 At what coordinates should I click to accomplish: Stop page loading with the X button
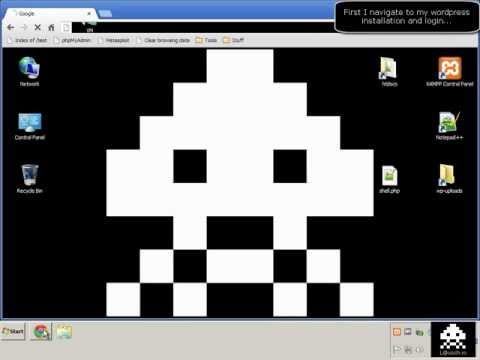pos(38,27)
